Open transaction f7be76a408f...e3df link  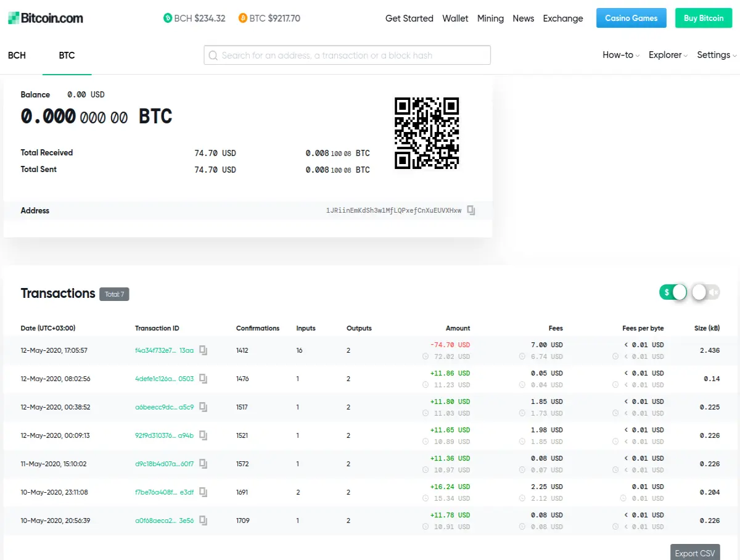tap(164, 492)
